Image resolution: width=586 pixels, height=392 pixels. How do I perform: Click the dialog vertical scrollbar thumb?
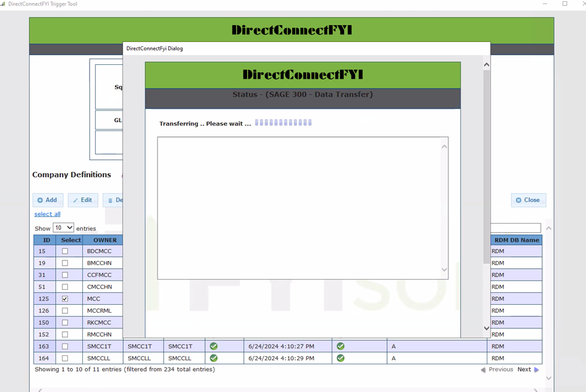tap(486, 167)
